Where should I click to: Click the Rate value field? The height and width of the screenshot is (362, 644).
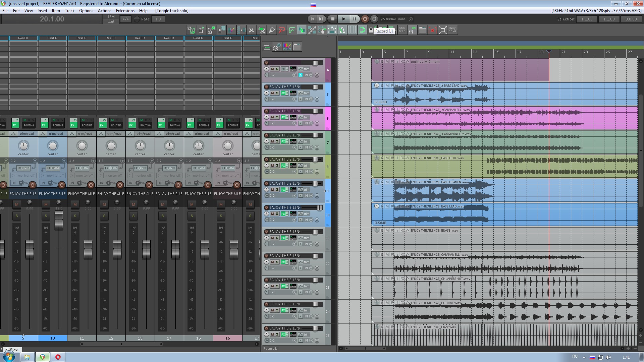[x=158, y=19]
